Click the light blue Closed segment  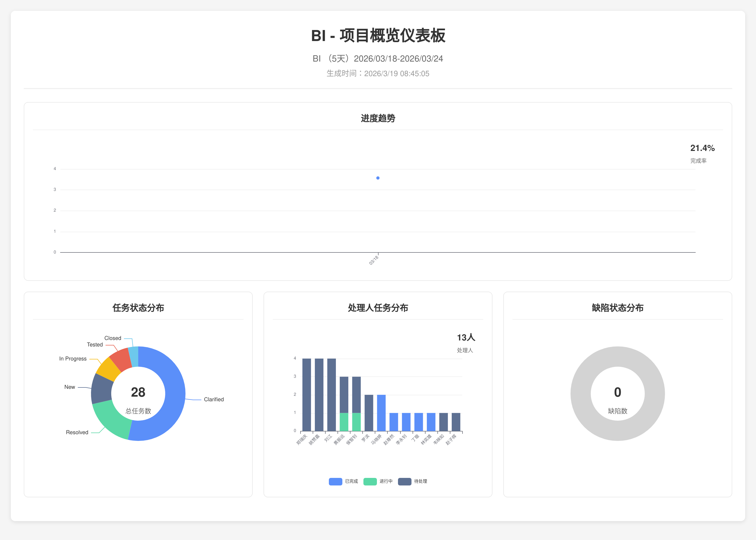[x=134, y=356]
